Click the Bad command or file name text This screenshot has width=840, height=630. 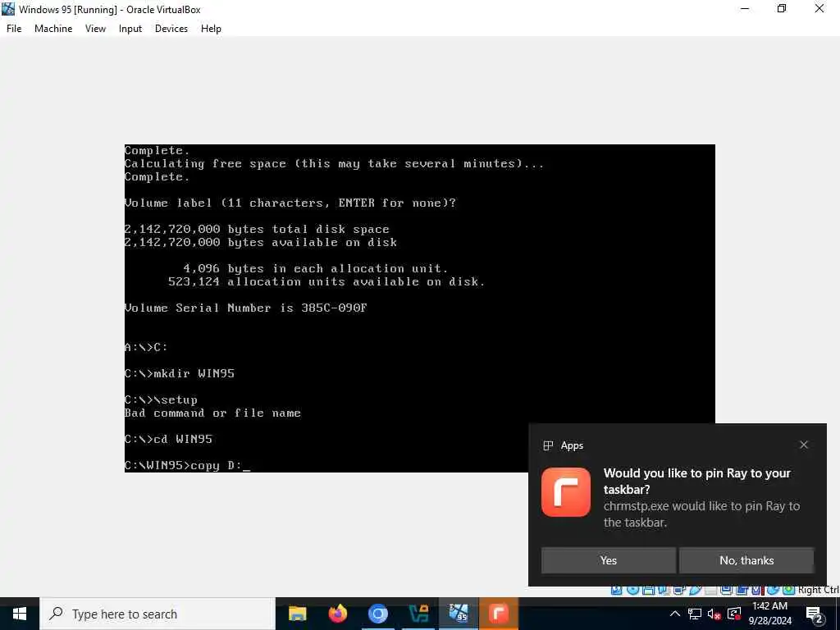(x=212, y=413)
